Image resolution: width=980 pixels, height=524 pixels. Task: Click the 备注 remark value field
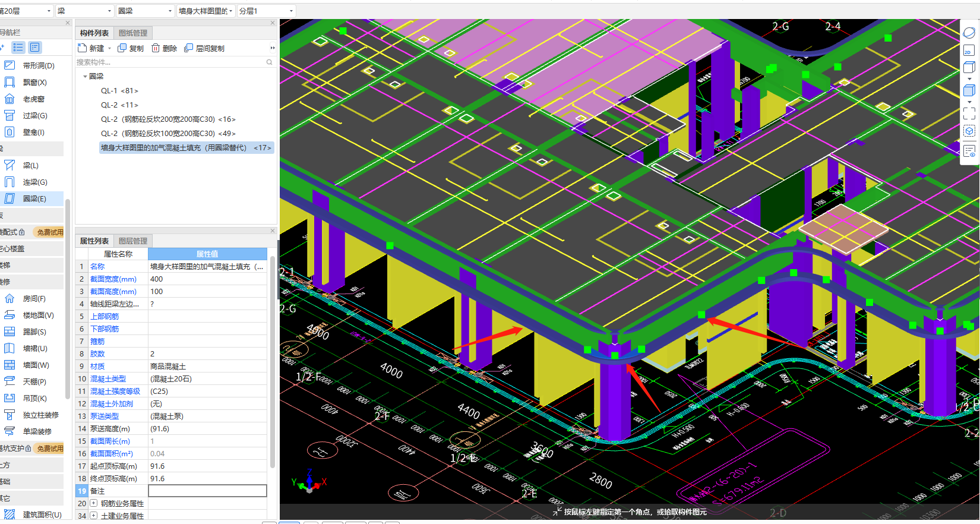coord(207,491)
